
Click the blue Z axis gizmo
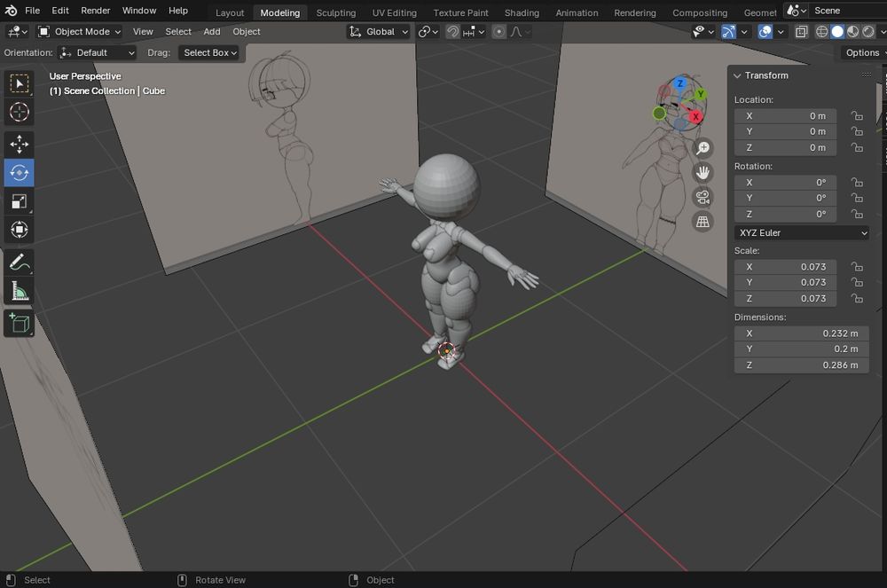pyautogui.click(x=680, y=83)
